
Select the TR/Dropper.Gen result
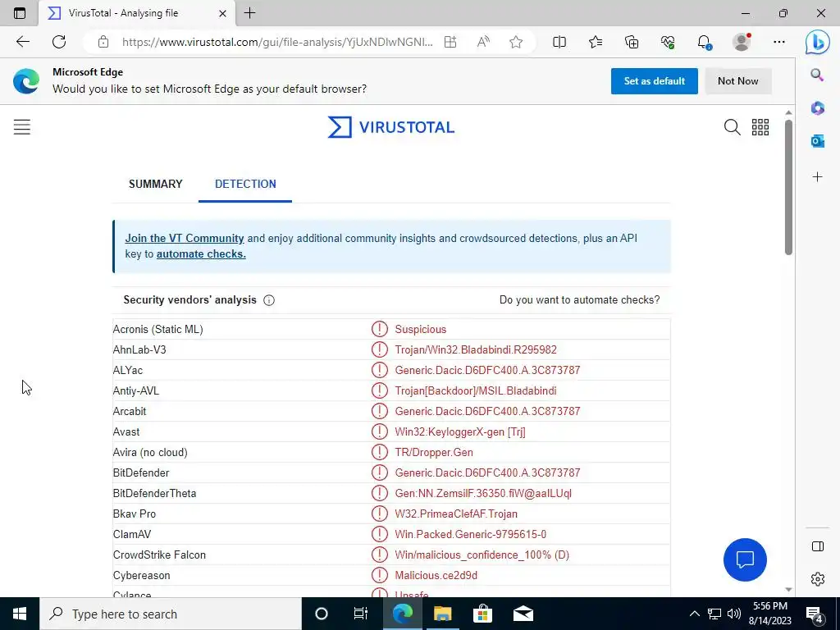(434, 452)
